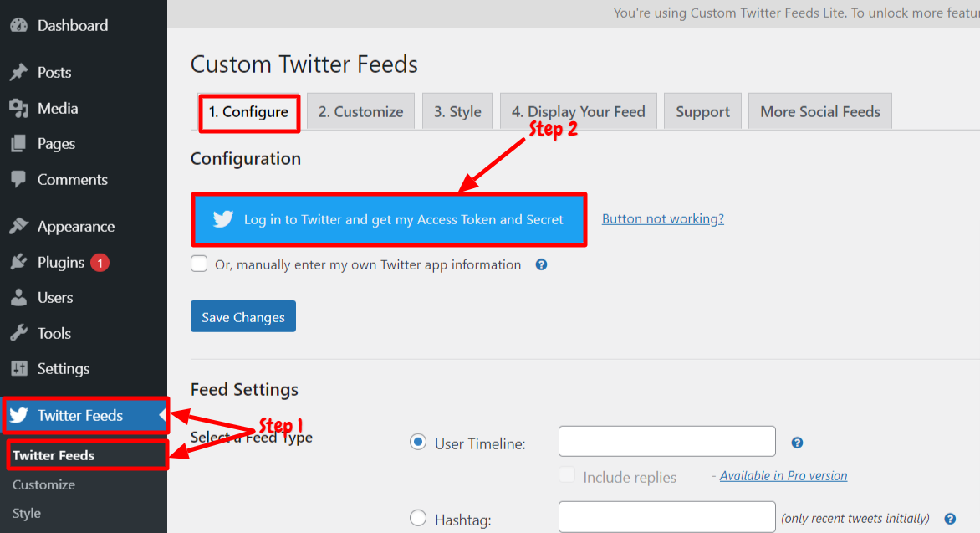Open the 4. Display Your Feed tab

click(x=578, y=111)
